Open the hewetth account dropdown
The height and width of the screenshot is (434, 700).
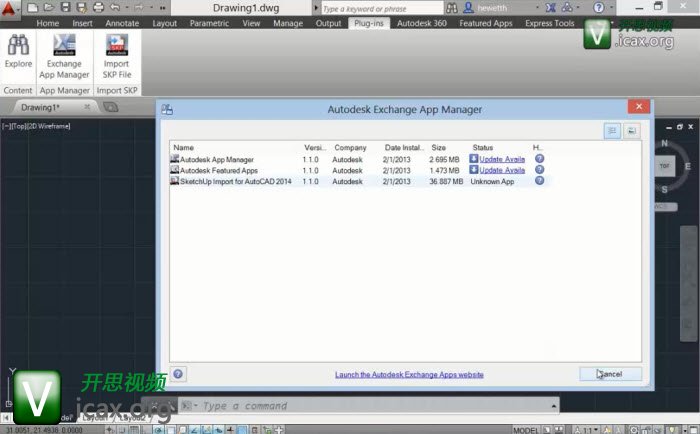click(537, 8)
